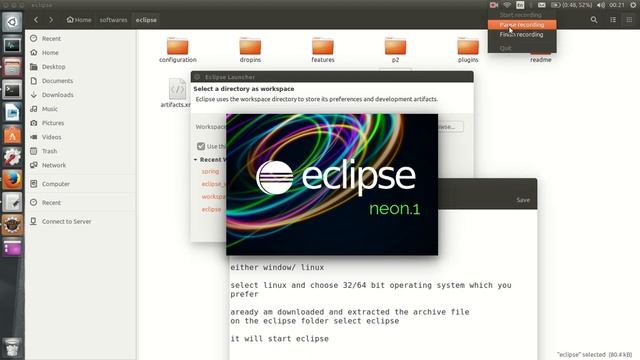The width and height of the screenshot is (640, 360).
Task: Choose Finish recording from the menu
Action: coord(522,35)
